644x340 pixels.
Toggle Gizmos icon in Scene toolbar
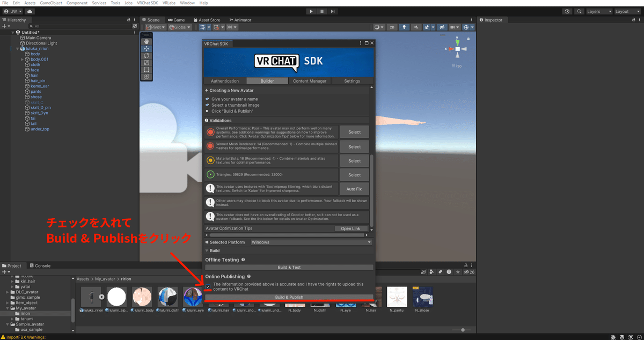point(466,27)
